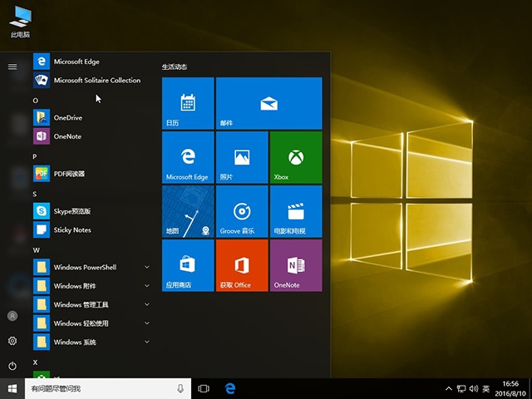Open Settings gear in Start sidebar

pos(12,341)
